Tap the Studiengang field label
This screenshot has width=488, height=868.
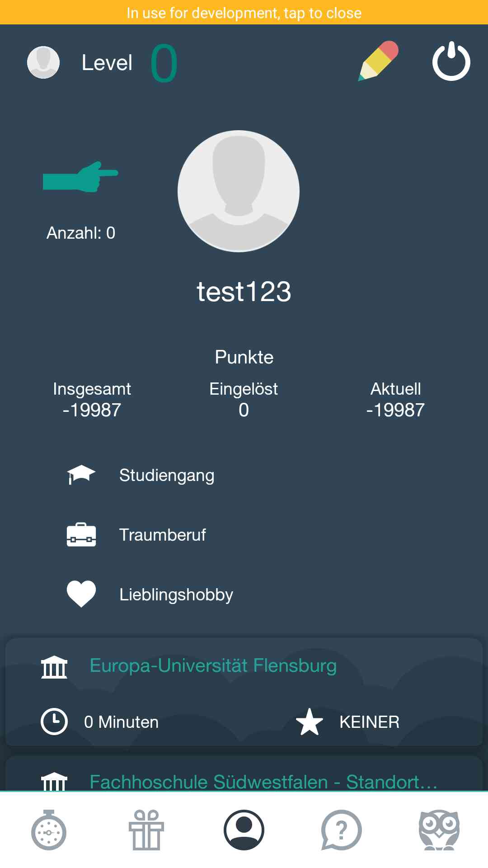click(167, 475)
